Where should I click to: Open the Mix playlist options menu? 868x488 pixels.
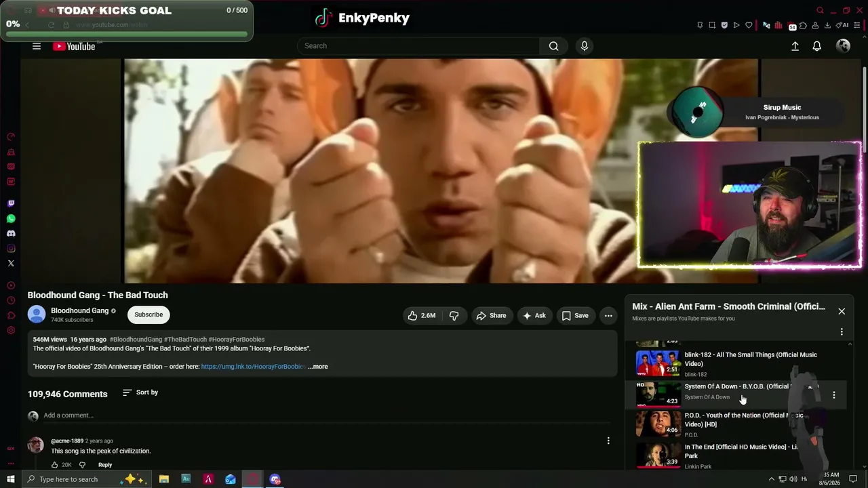pyautogui.click(x=842, y=332)
